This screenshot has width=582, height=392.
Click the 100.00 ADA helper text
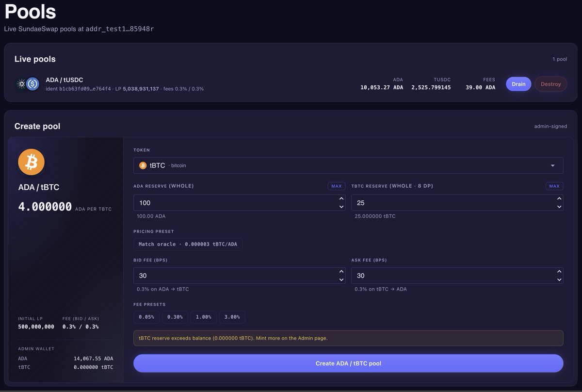tap(151, 216)
